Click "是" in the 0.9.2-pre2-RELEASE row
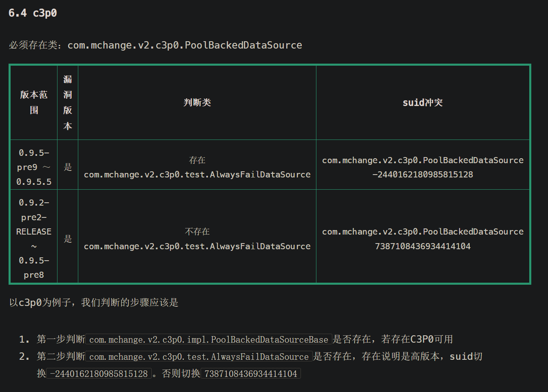The height and width of the screenshot is (392, 548). click(68, 239)
